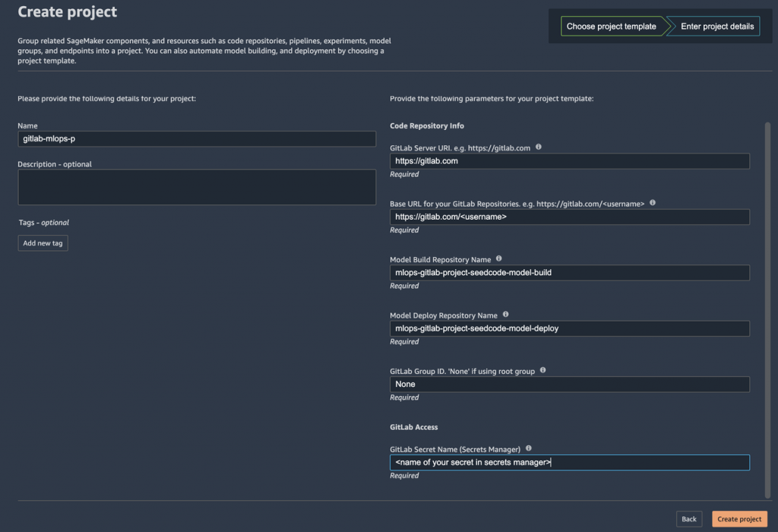The image size is (778, 532).
Task: Select the Choose project template step
Action: point(612,27)
